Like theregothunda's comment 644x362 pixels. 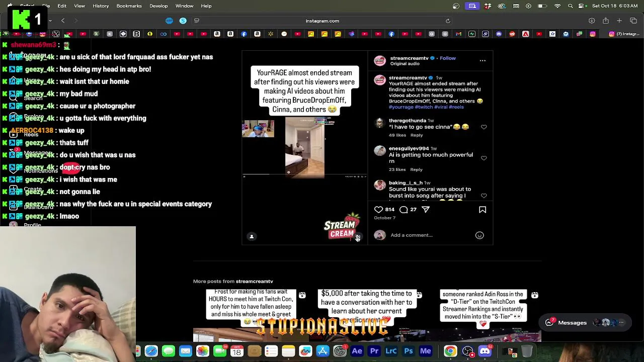point(484,127)
